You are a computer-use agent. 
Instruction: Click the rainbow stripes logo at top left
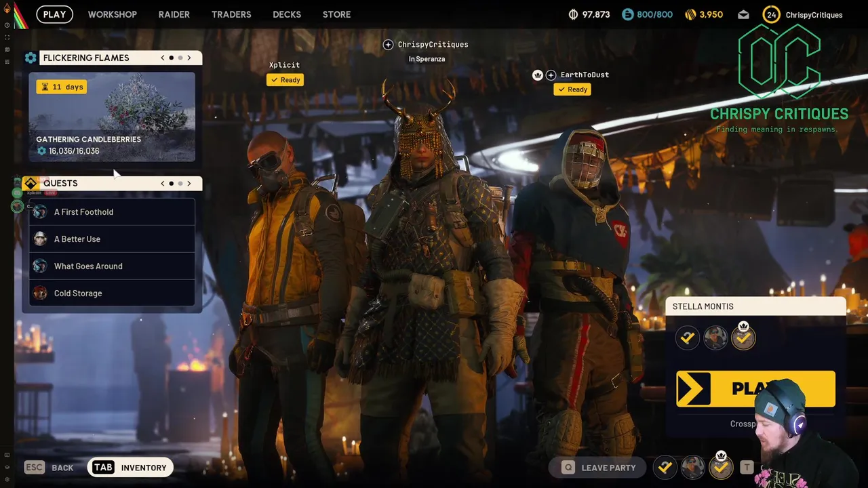click(21, 15)
